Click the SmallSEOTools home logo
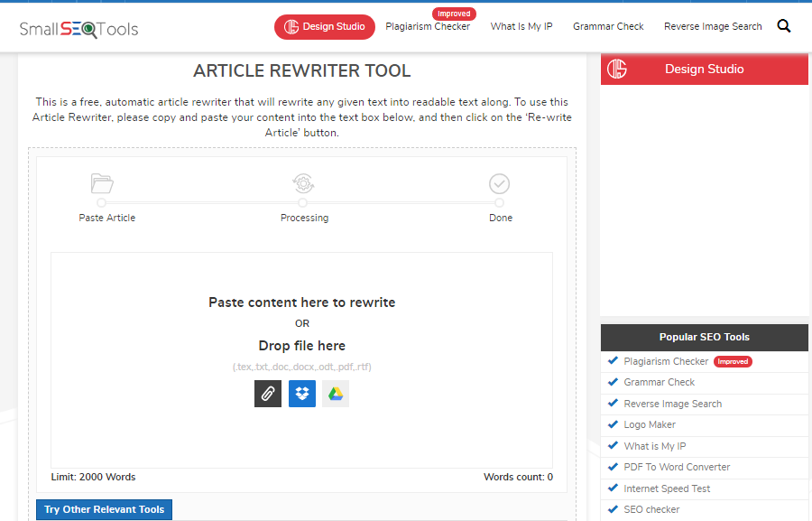812x521 pixels. point(78,28)
